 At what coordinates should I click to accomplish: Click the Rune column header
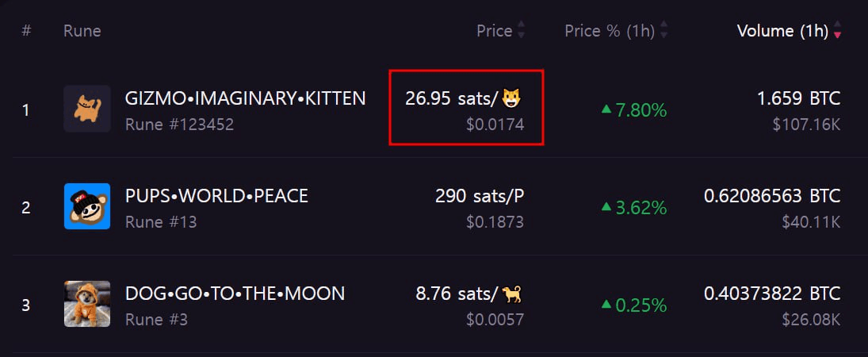[82, 30]
